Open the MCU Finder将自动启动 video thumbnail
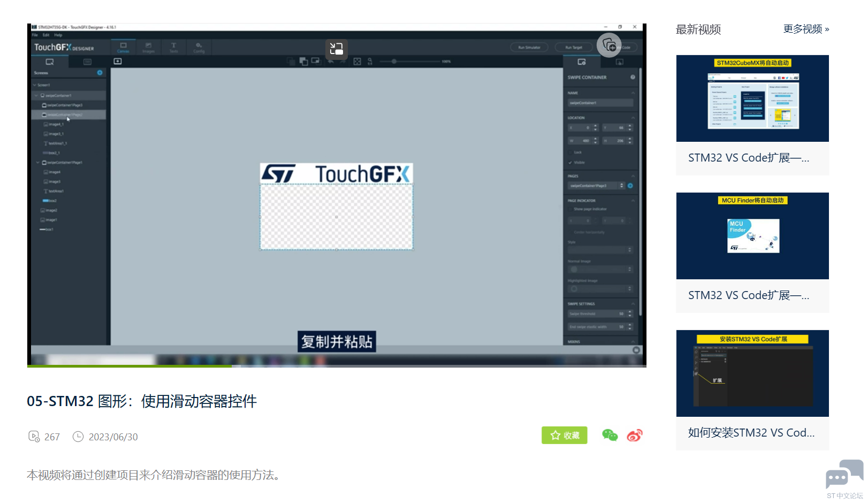The image size is (868, 504). pos(752,236)
